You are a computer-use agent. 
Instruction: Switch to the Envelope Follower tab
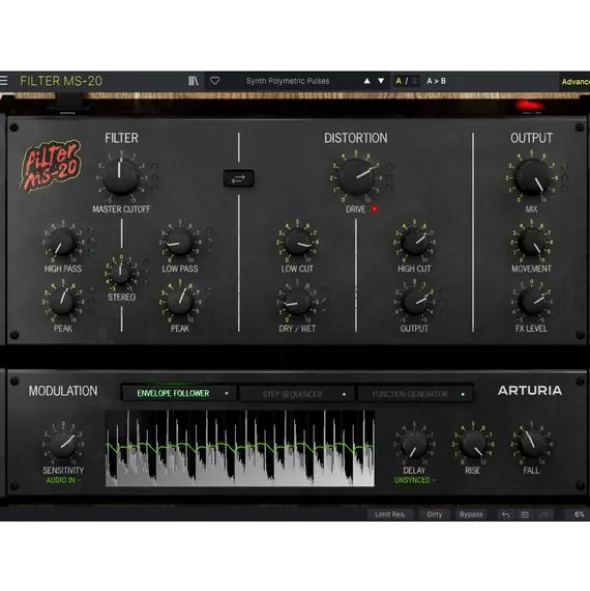pos(179,393)
